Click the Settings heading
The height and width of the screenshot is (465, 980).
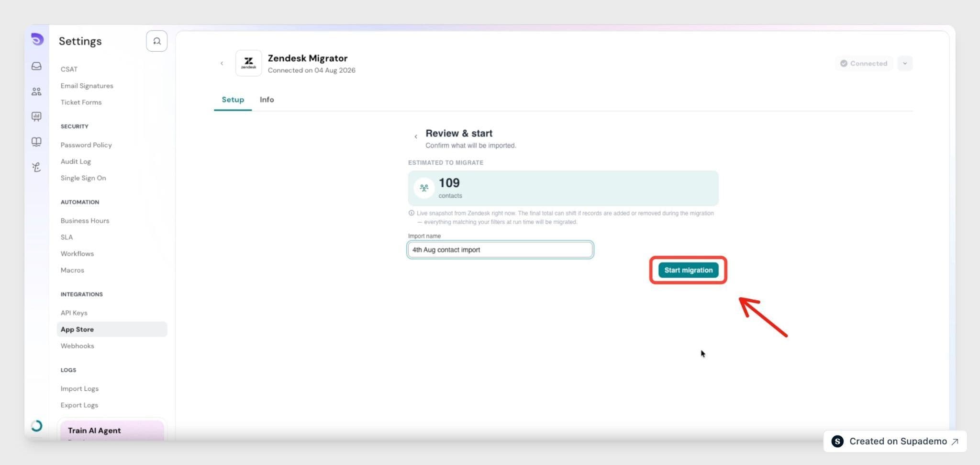click(x=80, y=41)
